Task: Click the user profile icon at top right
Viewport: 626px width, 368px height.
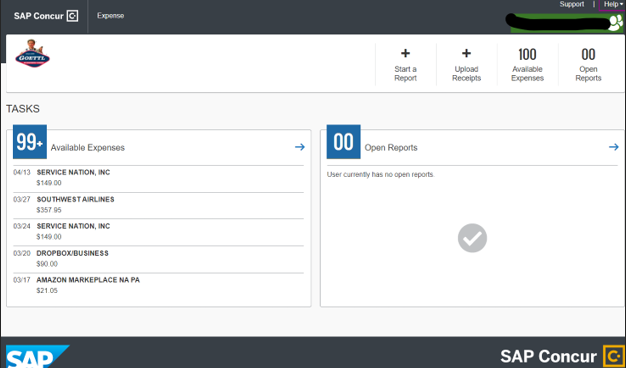Action: (615, 24)
